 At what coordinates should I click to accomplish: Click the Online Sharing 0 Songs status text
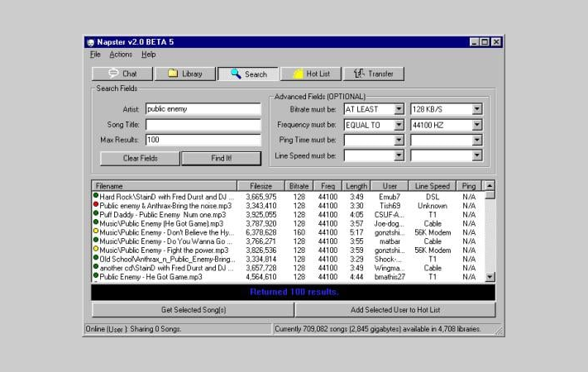point(133,329)
